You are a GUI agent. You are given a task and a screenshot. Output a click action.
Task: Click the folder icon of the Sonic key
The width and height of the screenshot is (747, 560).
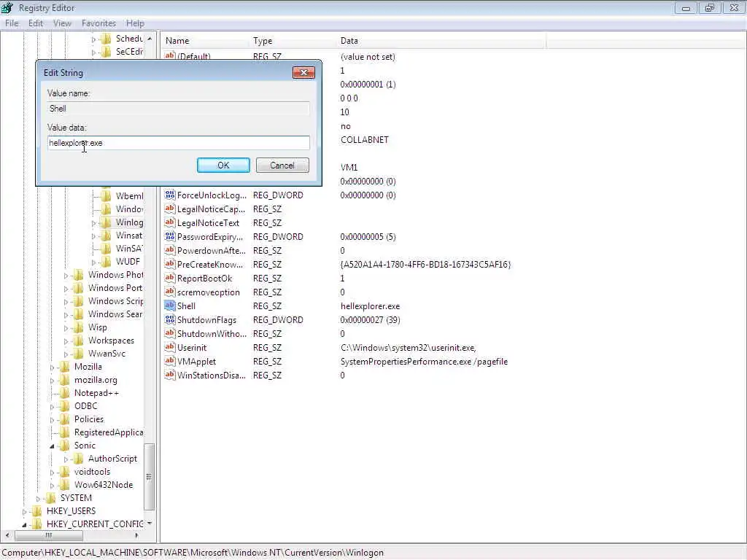tap(65, 446)
